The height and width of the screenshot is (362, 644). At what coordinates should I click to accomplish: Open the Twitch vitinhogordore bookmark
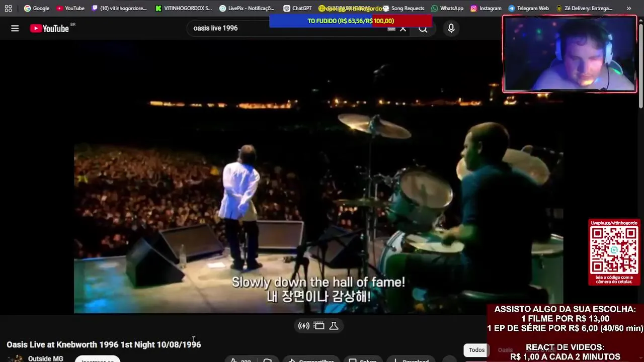coord(119,8)
